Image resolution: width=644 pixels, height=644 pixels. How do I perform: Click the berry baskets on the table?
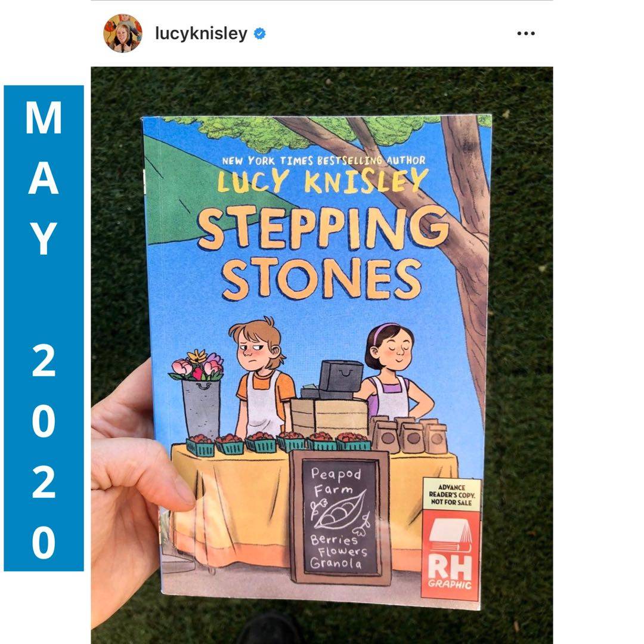point(278,444)
